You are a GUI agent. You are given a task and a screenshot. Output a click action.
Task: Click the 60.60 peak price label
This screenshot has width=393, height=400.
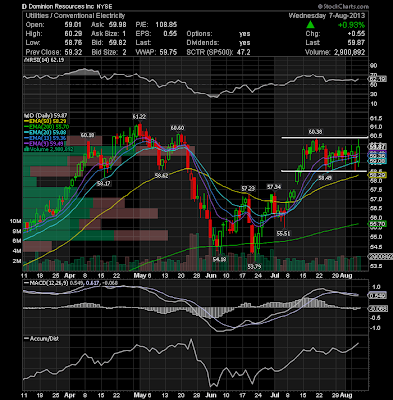[x=177, y=128]
